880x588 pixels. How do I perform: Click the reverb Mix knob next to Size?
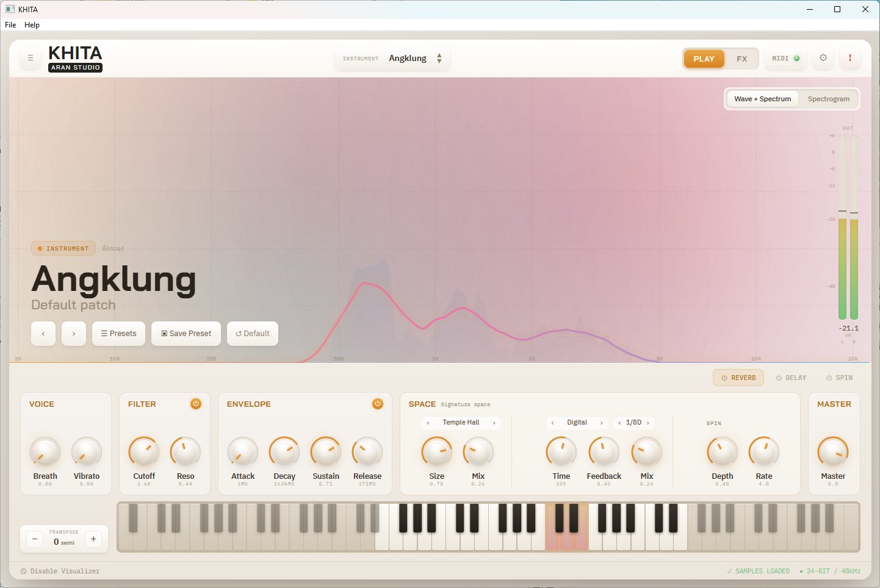[x=478, y=452]
